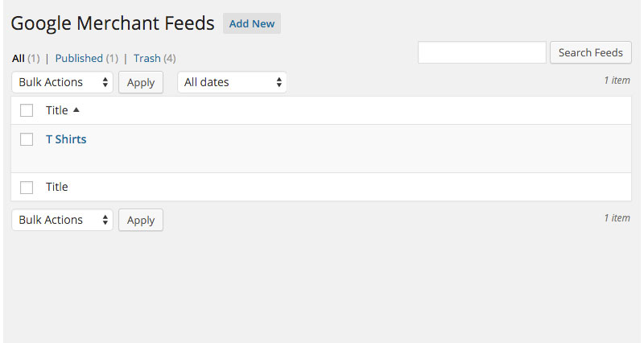Click the Title column sort arrow icon
644x343 pixels.
coord(76,110)
